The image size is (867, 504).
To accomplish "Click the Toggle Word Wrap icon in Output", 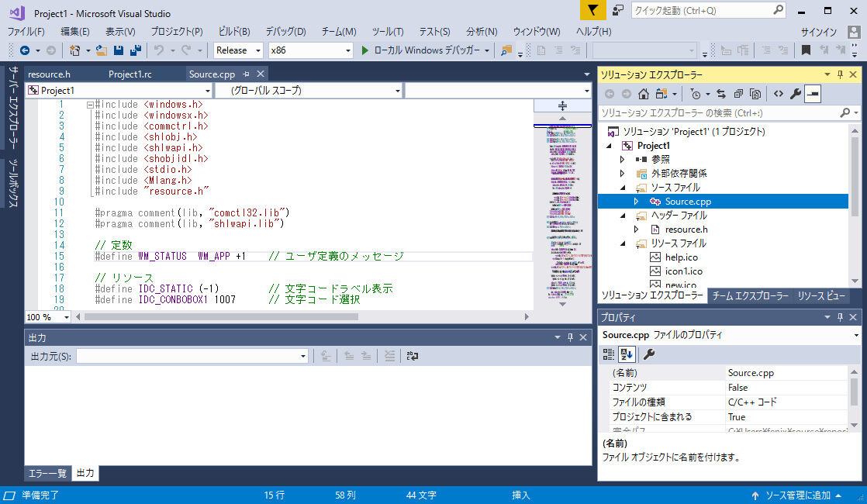I will click(x=412, y=357).
